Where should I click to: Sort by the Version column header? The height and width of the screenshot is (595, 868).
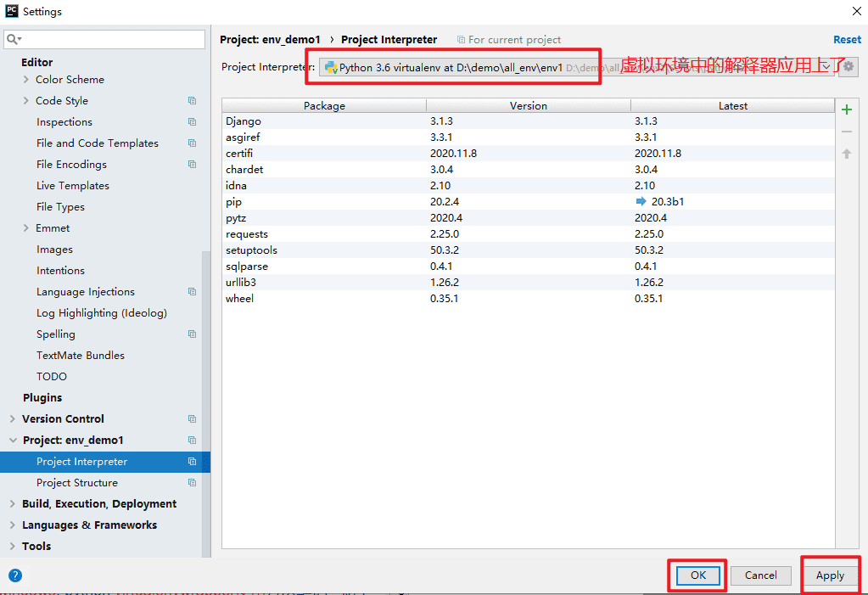[528, 105]
